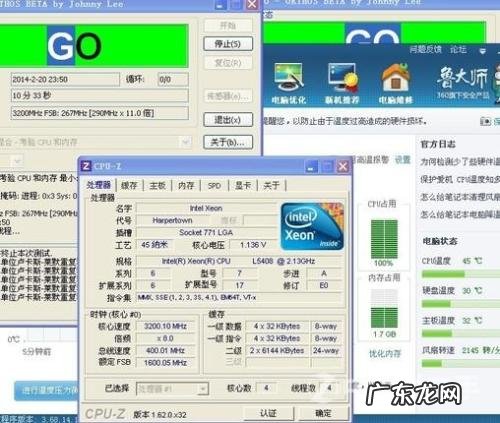Click the 核心数 value 4 in CPU-Z
This screenshot has width=500, height=423.
click(x=266, y=388)
